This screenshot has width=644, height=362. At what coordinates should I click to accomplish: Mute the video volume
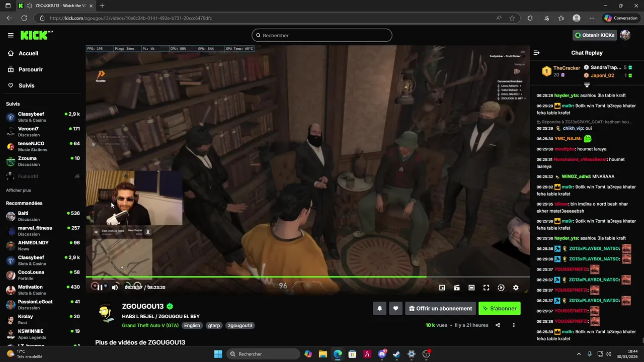pyautogui.click(x=115, y=288)
